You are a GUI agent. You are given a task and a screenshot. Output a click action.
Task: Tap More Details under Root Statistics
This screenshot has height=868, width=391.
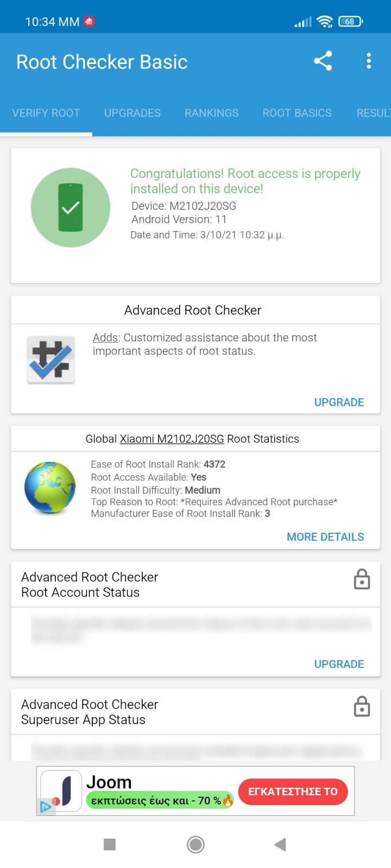click(x=325, y=537)
